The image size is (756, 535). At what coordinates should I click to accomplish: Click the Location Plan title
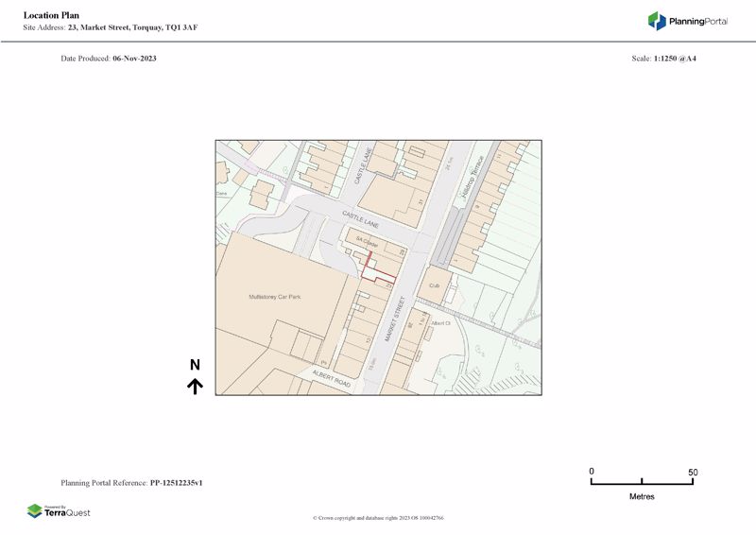(52, 15)
